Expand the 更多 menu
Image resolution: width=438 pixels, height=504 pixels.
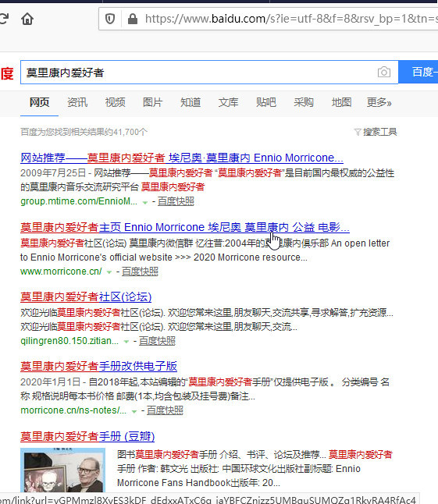coord(379,102)
